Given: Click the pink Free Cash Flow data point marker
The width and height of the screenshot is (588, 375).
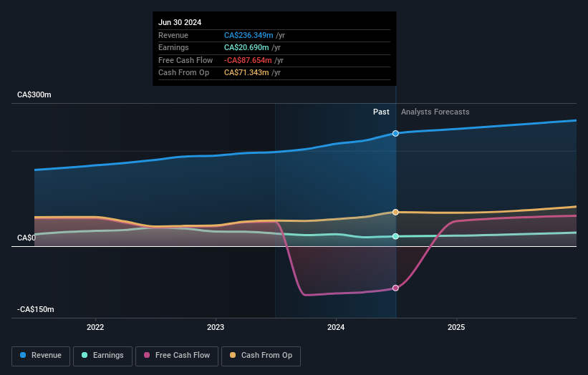Looking at the screenshot, I should tap(395, 288).
